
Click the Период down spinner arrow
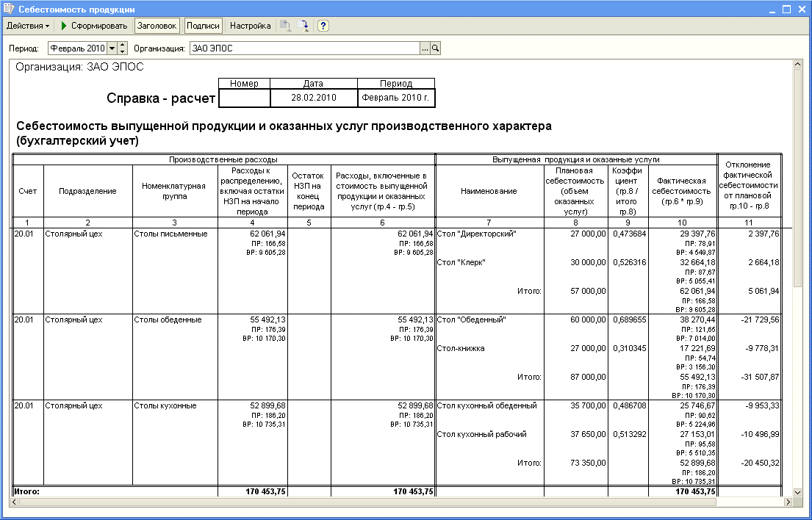click(x=122, y=51)
